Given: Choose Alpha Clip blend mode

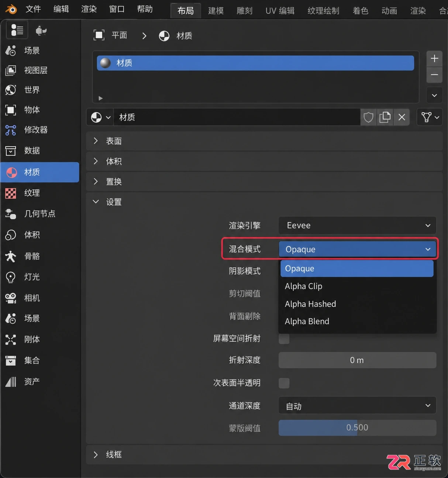Looking at the screenshot, I should point(357,286).
